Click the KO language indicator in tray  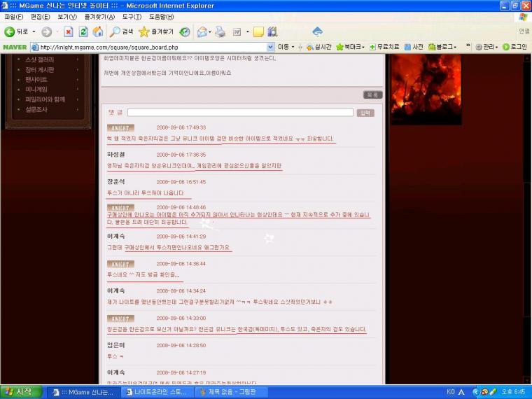[x=450, y=392]
